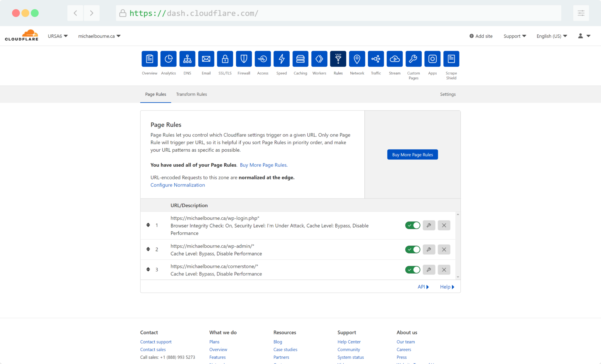Open the URSA6 account dropdown

click(58, 36)
